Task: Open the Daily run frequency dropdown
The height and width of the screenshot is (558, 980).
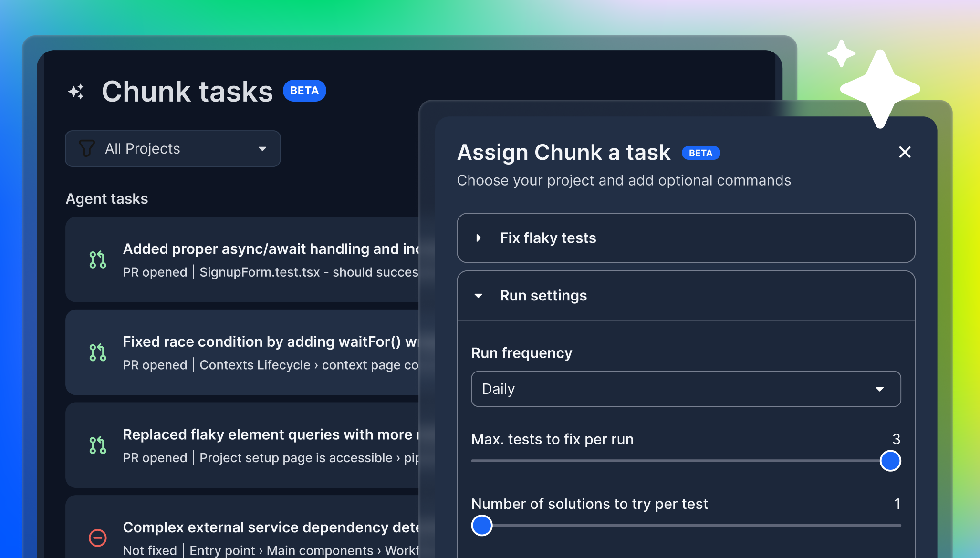Action: tap(686, 389)
